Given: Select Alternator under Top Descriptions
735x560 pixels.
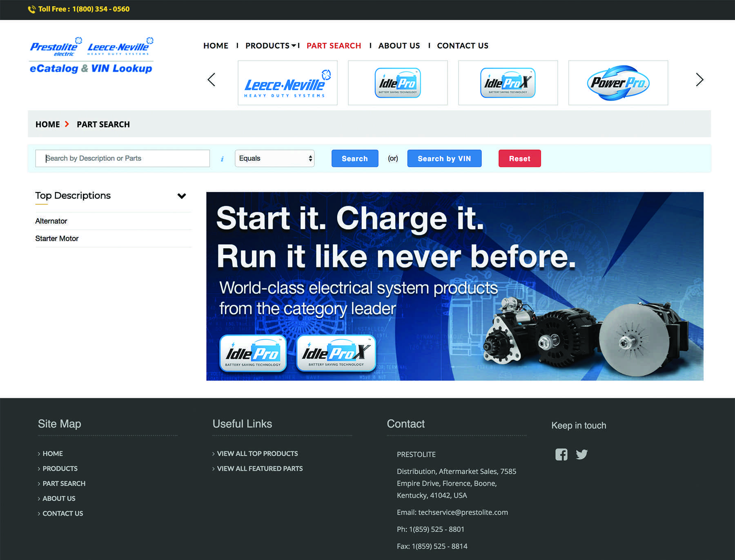Looking at the screenshot, I should point(51,221).
